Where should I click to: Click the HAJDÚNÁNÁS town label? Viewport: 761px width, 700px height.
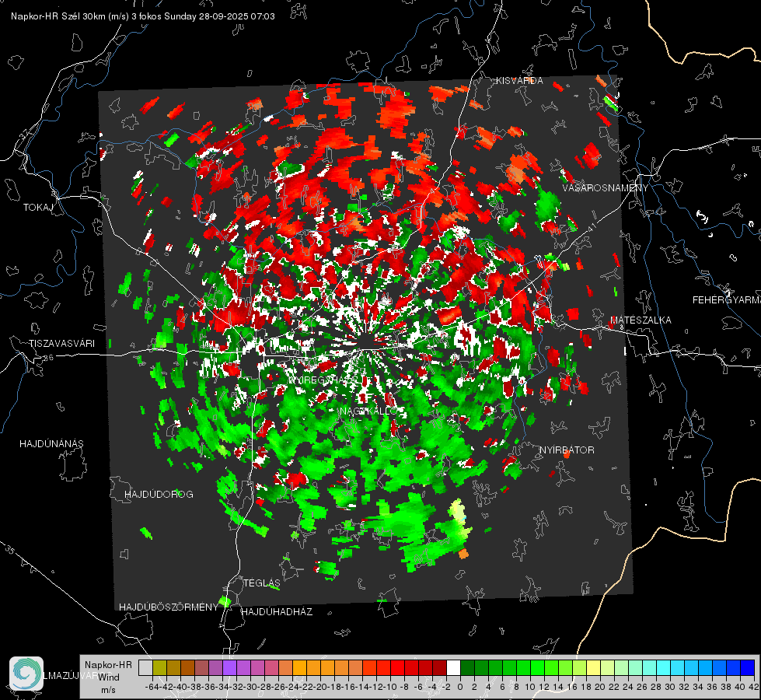point(51,444)
